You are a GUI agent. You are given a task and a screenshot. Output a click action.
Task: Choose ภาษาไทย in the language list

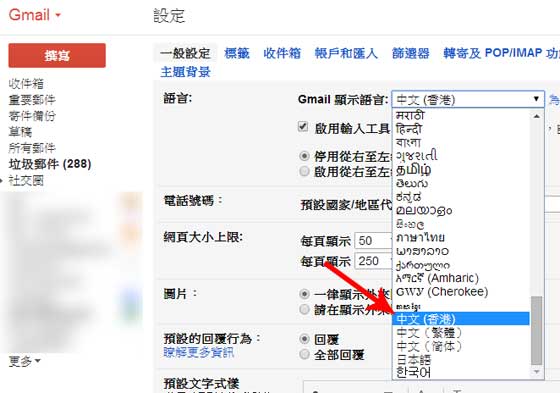tap(461, 237)
